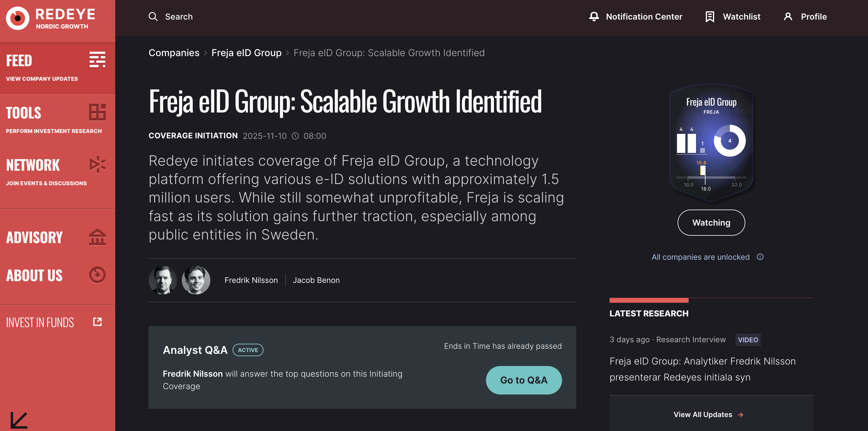Click the Freja price range slider marker
868x431 pixels.
[x=703, y=170]
